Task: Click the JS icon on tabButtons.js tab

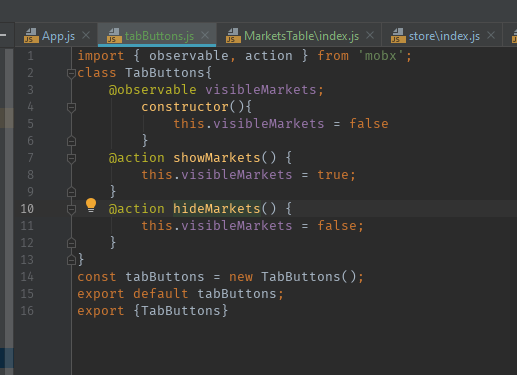Action: 114,36
